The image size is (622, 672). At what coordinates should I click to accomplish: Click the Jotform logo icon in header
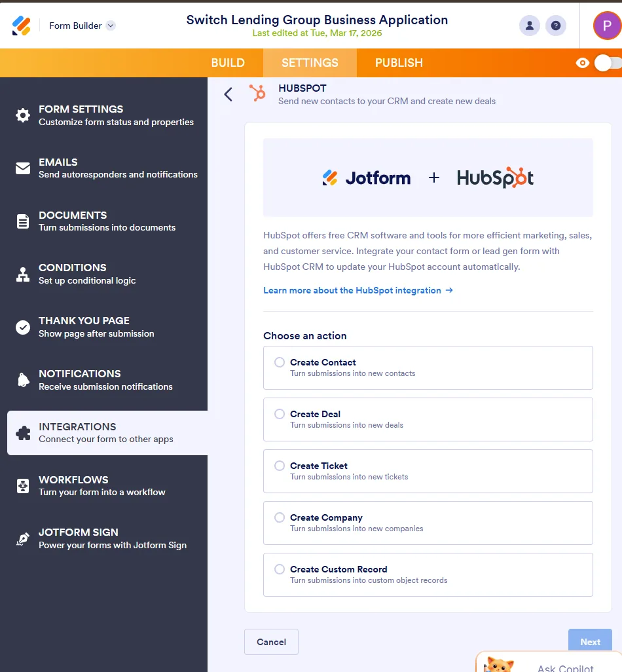pos(21,26)
